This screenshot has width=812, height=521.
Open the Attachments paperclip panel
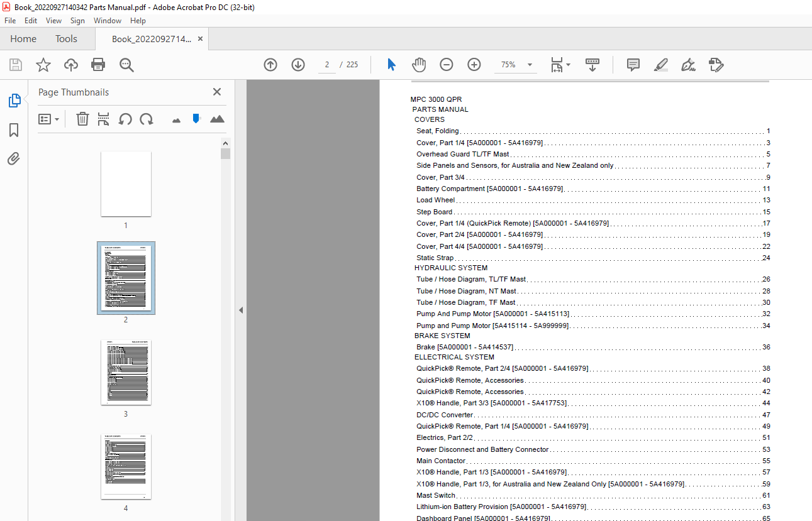point(14,159)
